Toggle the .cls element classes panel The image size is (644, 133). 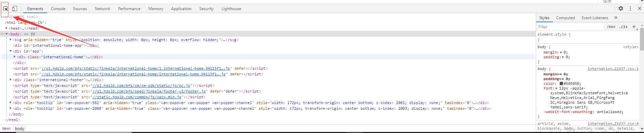[x=624, y=27]
